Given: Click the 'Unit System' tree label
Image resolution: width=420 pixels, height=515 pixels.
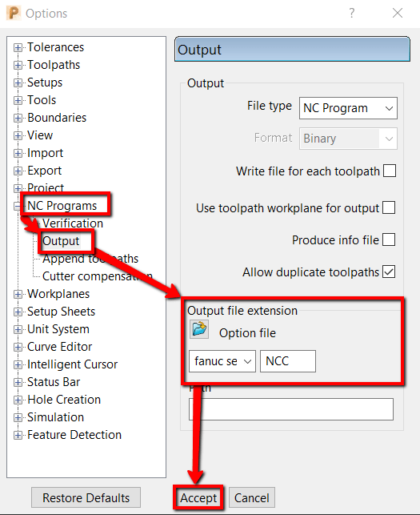Looking at the screenshot, I should click(x=58, y=329).
